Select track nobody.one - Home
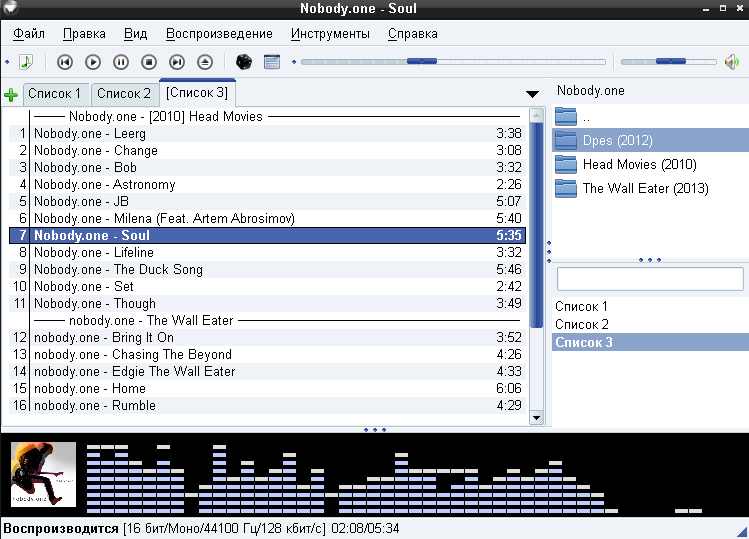 click(x=268, y=388)
